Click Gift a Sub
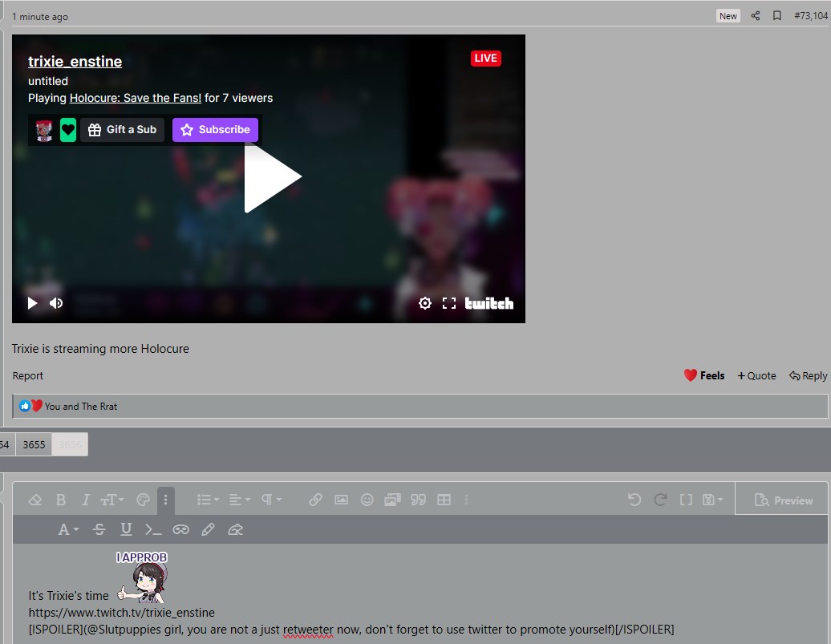 (x=123, y=130)
